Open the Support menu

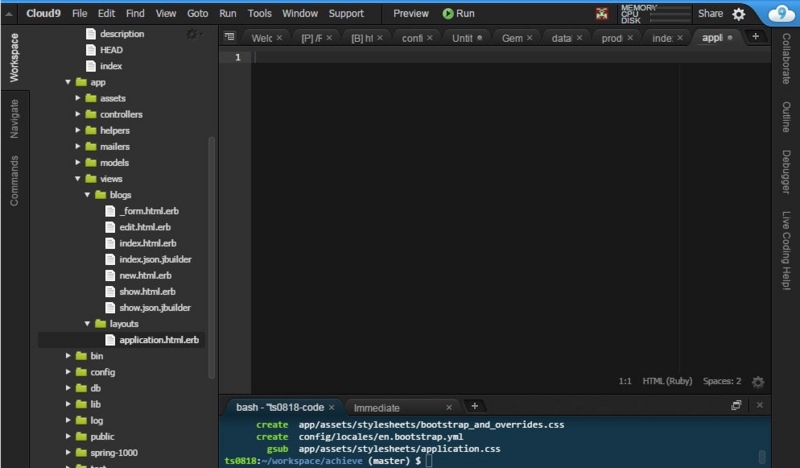(346, 14)
